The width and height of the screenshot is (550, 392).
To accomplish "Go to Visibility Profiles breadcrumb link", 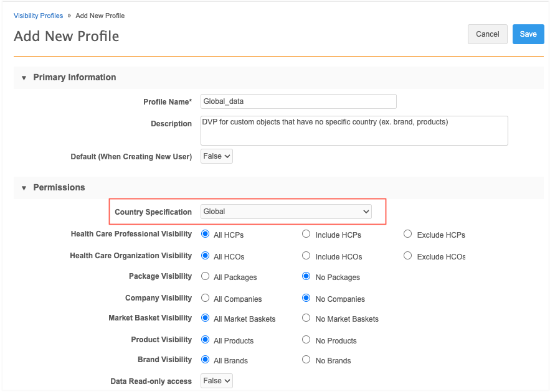I will 38,16.
